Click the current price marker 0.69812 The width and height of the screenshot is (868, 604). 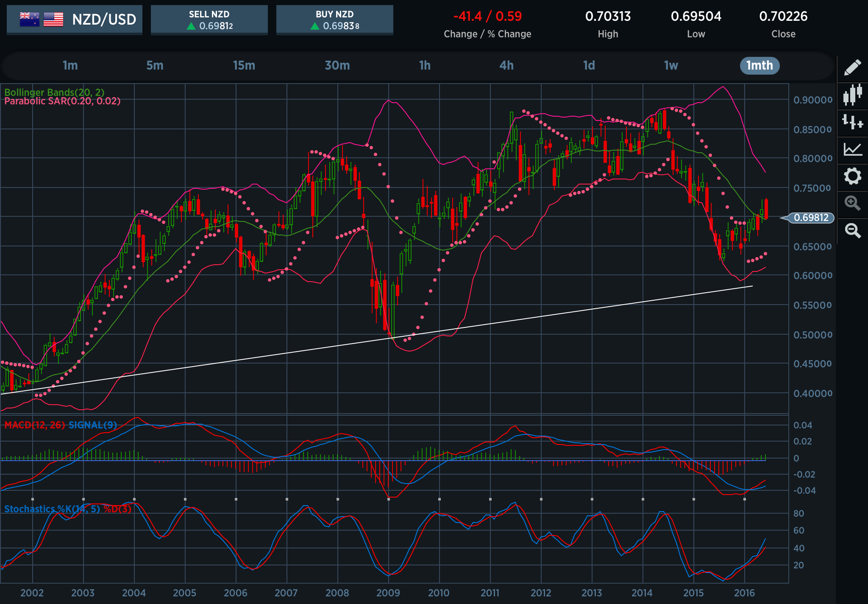point(807,218)
